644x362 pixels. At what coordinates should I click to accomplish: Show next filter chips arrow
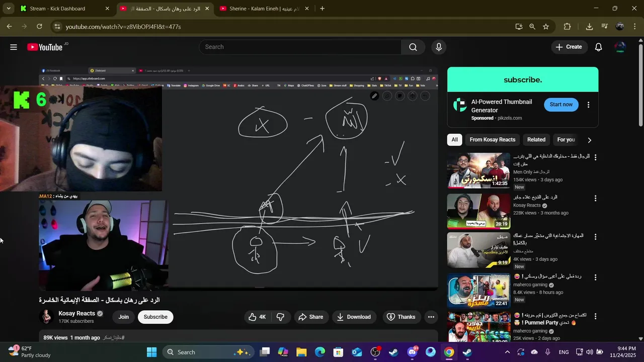coord(590,140)
